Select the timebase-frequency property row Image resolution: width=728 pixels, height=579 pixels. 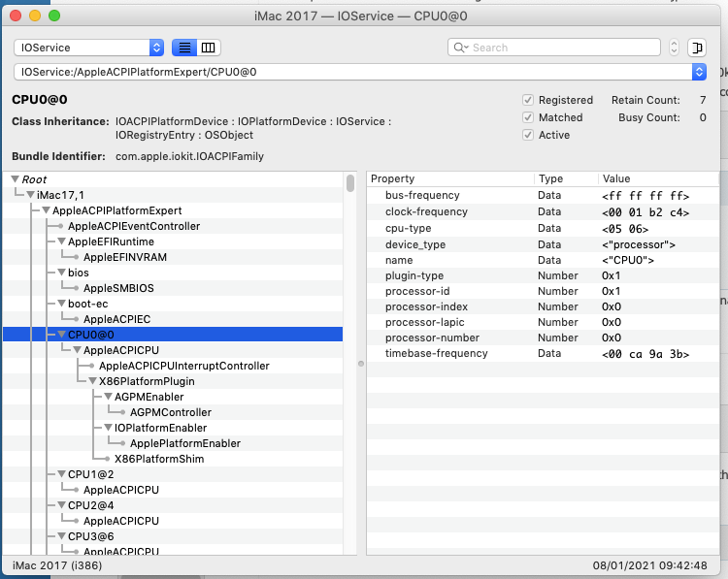543,354
